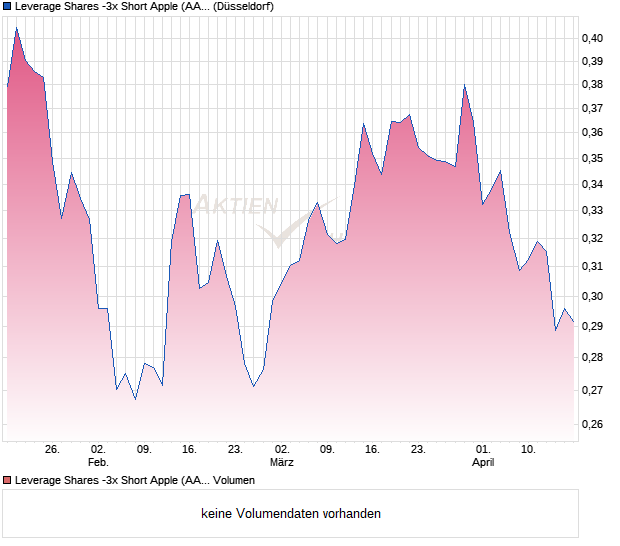Click the 0,33 price axis label
620x546 pixels.
592,210
